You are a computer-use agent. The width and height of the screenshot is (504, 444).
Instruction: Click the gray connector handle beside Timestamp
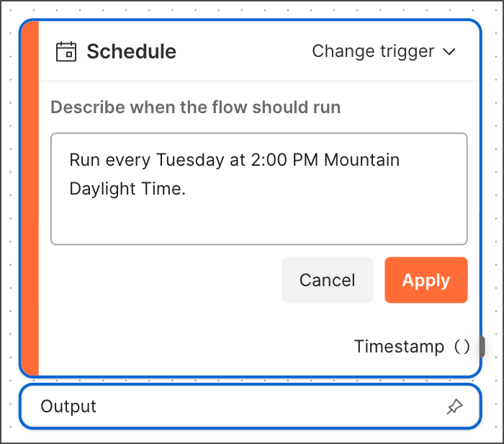click(482, 347)
